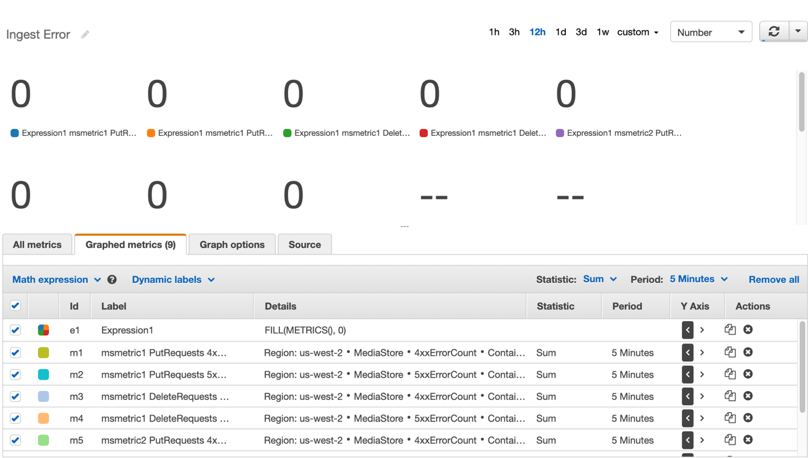The image size is (808, 458).
Task: Open the Math expression dropdown
Action: pos(56,279)
